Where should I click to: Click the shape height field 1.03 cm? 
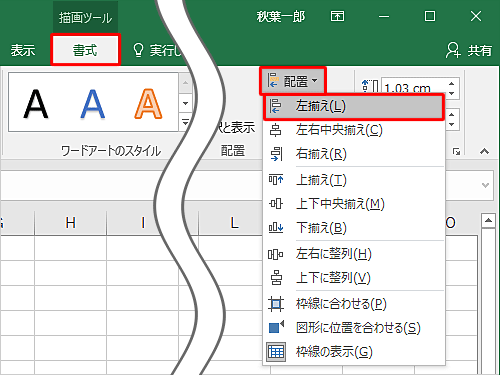tap(413, 88)
